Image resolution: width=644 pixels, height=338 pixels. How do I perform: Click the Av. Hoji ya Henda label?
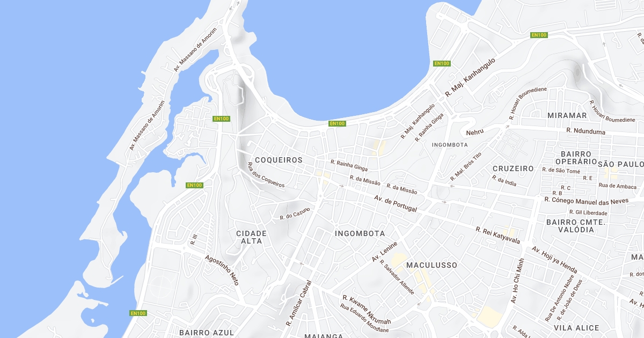(554, 260)
